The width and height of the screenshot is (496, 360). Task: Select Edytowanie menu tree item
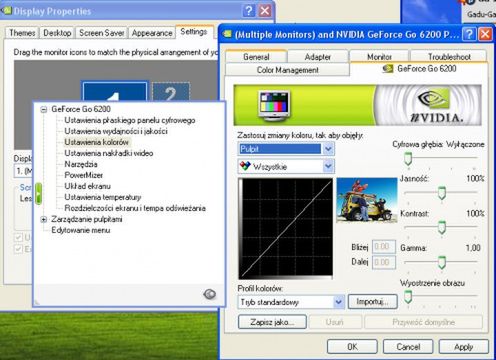click(x=81, y=230)
